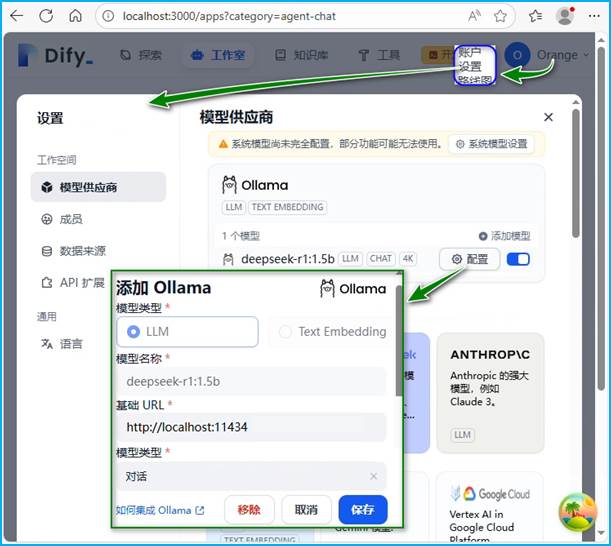Select 模型供应商 in settings sidebar

[x=98, y=187]
